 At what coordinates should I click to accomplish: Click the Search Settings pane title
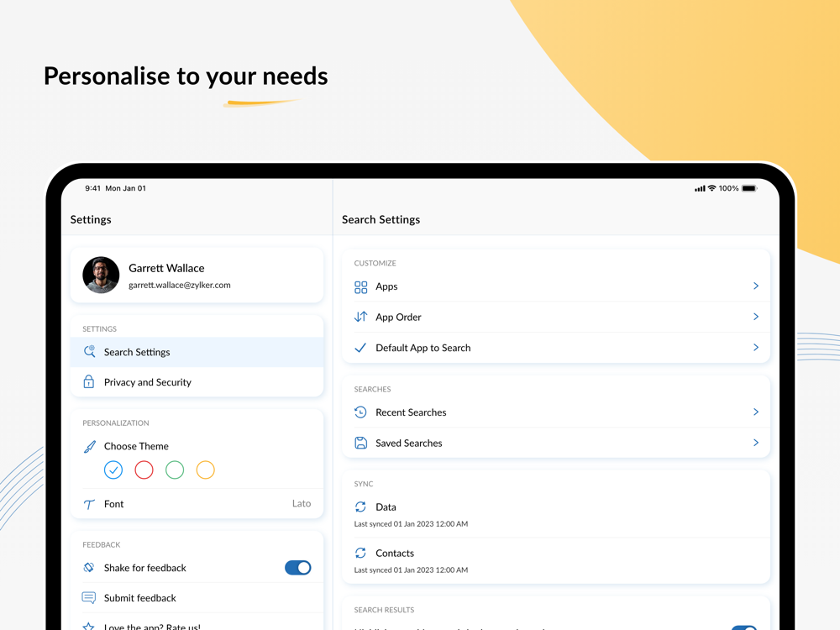[381, 219]
